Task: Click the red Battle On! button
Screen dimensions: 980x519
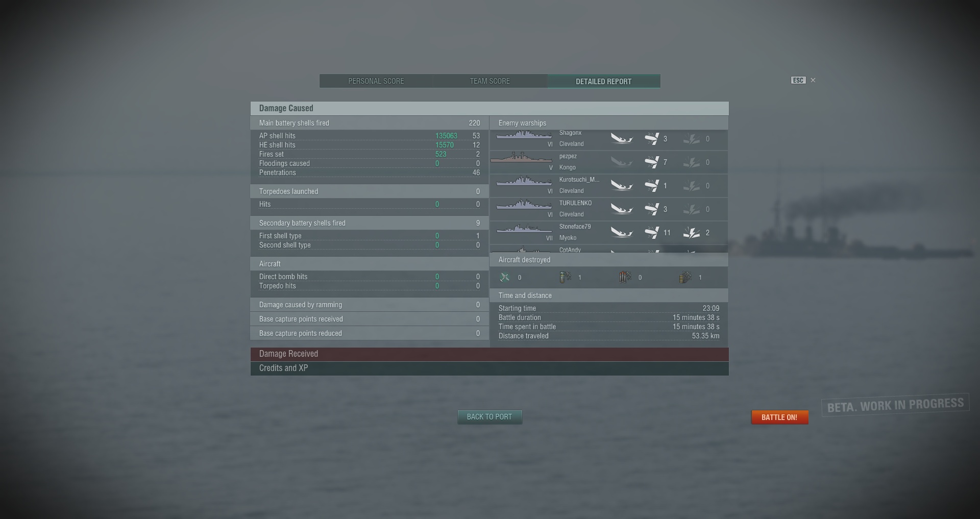Action: pyautogui.click(x=779, y=417)
